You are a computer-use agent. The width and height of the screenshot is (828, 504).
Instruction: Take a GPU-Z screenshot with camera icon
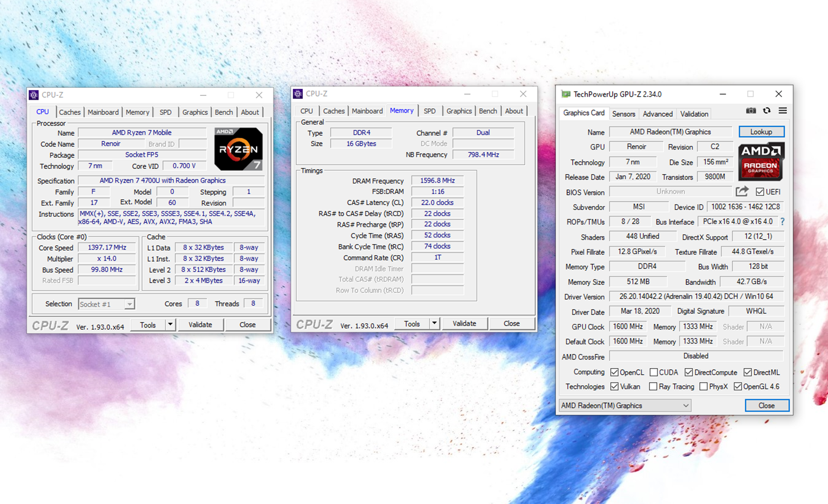[x=751, y=111]
